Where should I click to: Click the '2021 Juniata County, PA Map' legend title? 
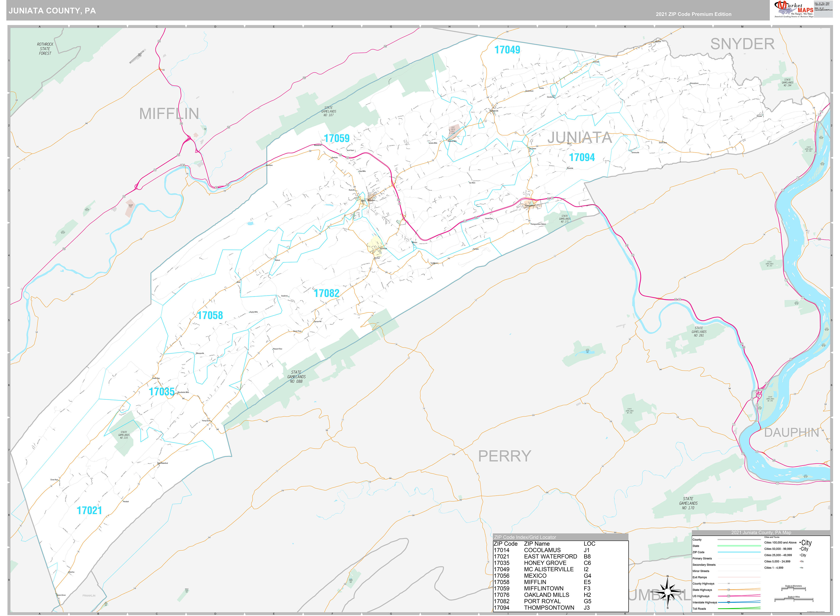(761, 532)
